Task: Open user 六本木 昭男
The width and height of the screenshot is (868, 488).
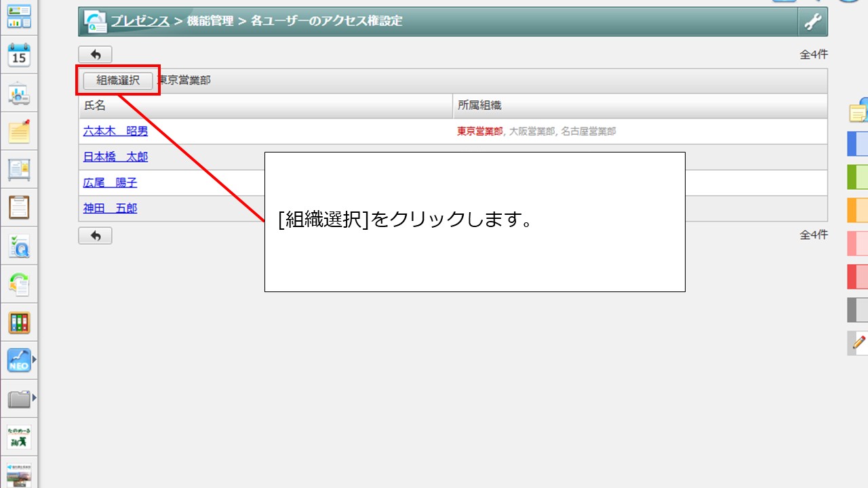Action: [x=115, y=131]
